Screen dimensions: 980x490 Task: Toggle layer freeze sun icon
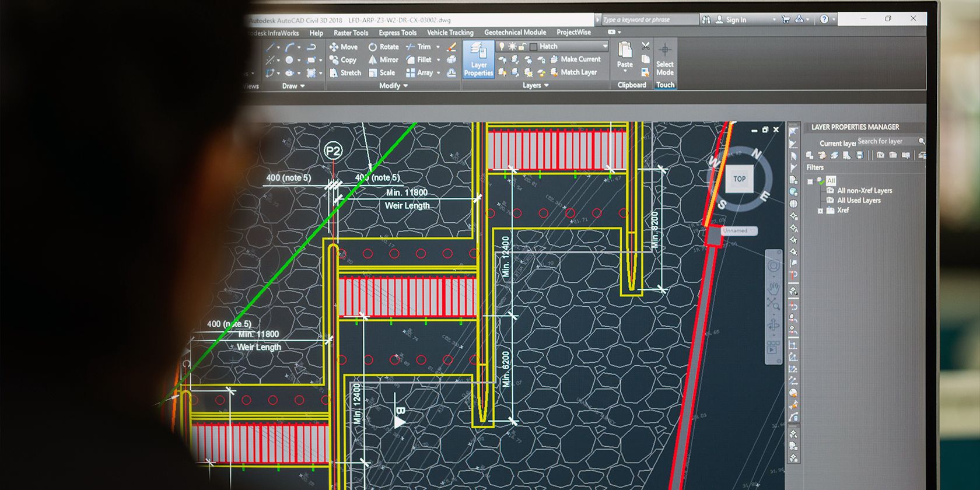tap(512, 46)
